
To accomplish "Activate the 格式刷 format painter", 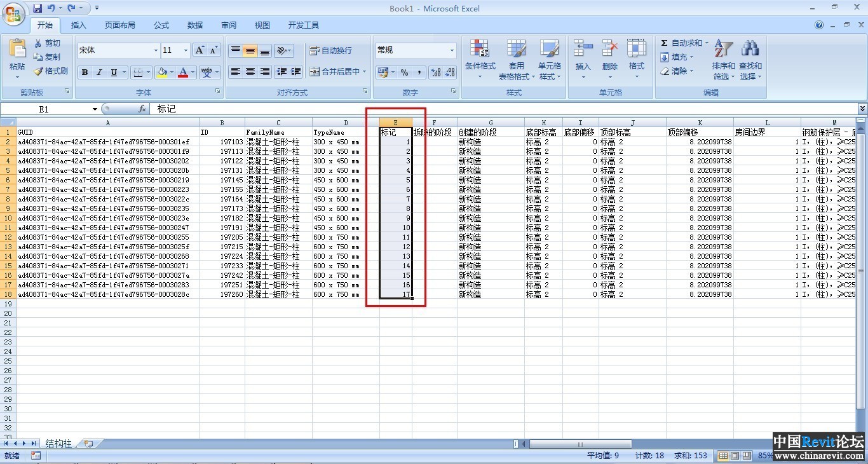I will (x=51, y=71).
